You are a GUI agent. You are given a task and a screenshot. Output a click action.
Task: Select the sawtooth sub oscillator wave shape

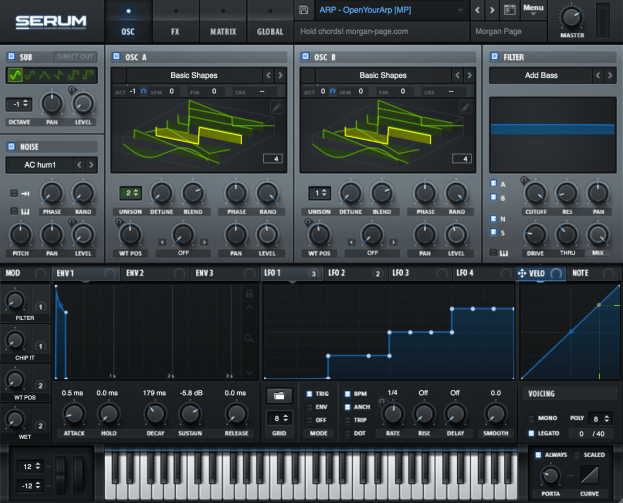coord(59,75)
